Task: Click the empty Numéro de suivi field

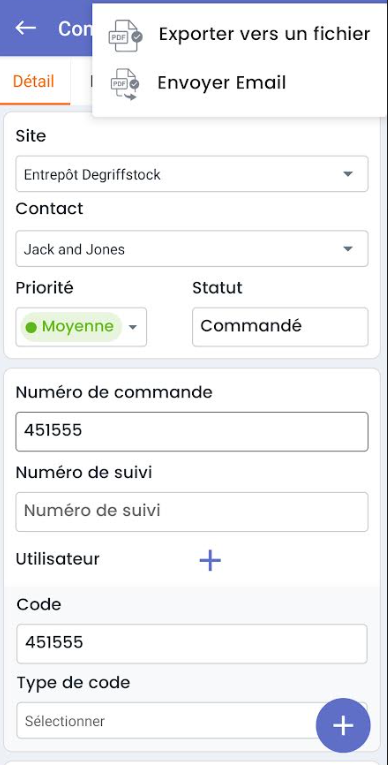Action: tap(192, 512)
